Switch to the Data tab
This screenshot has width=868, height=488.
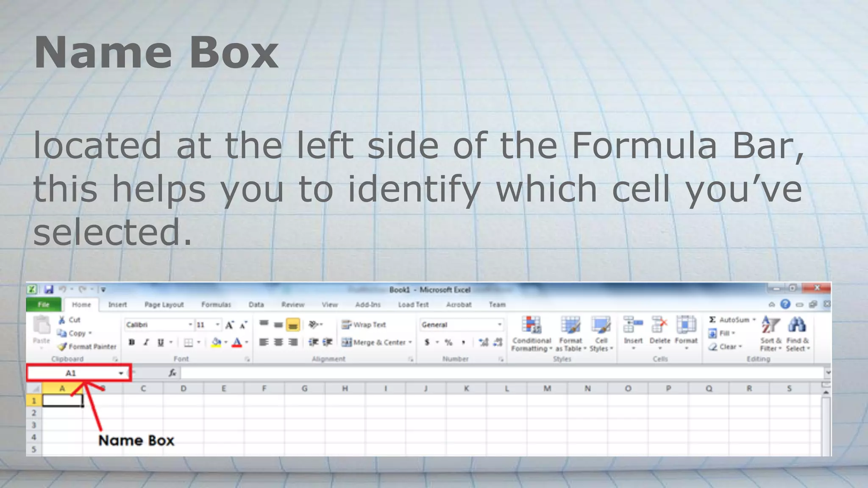pos(256,305)
